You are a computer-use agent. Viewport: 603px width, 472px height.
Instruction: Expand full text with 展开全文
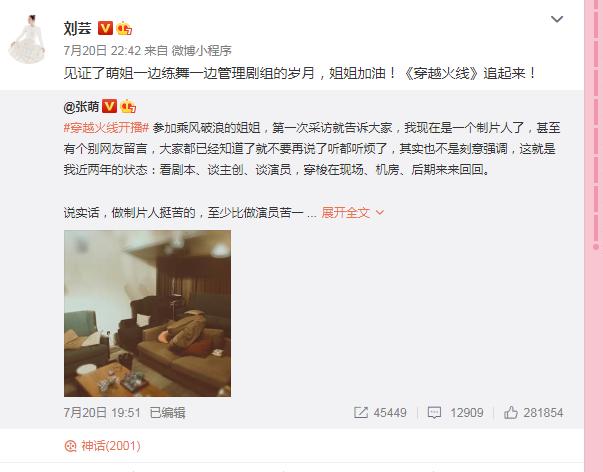tap(345, 212)
